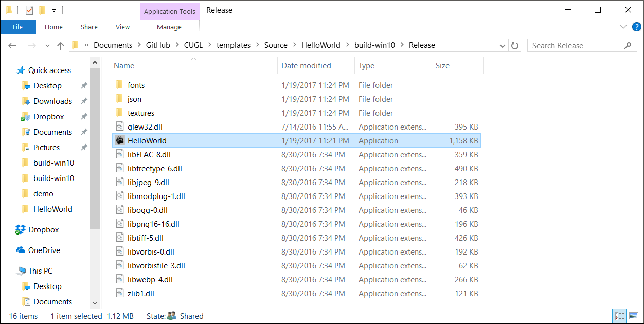Click the Back navigation arrow

tap(12, 45)
